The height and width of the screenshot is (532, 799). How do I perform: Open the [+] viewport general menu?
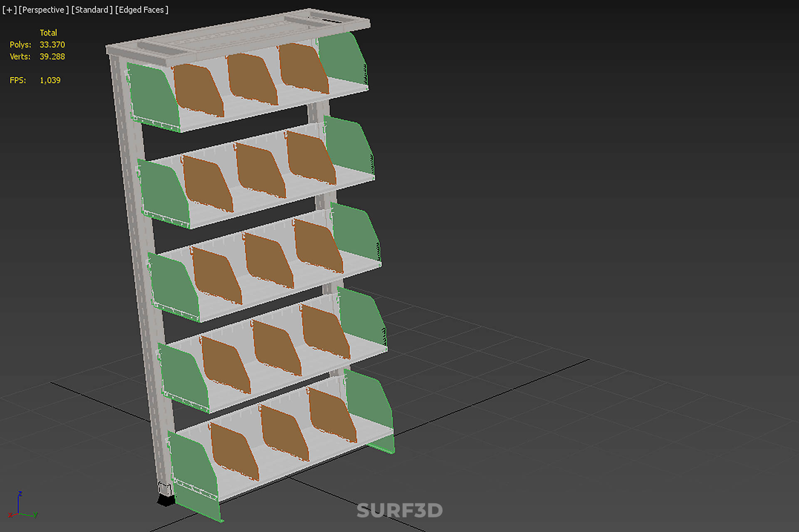(x=10, y=10)
